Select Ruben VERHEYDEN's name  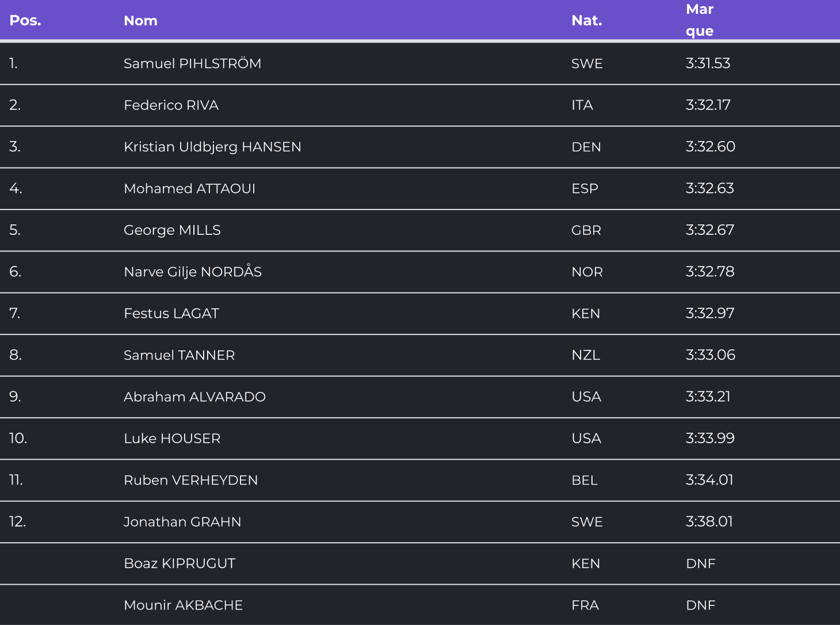pos(190,480)
